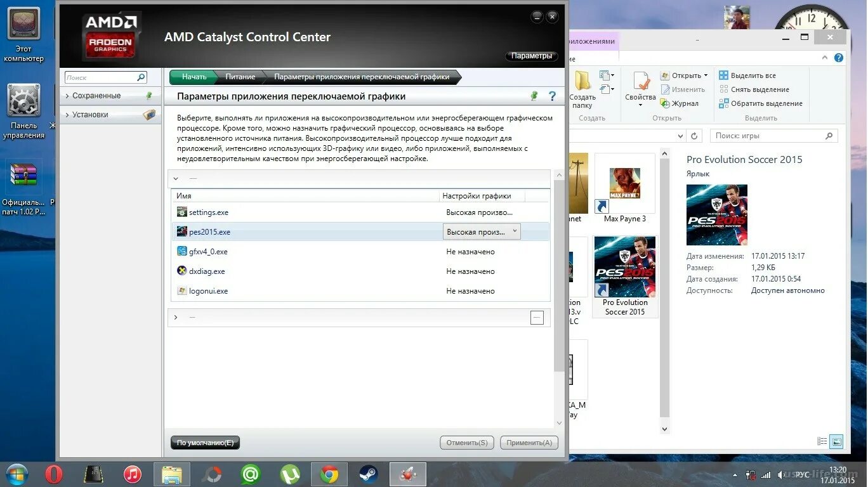This screenshot has width=868, height=487.
Task: Click the dxdiag.exe application icon
Action: point(182,271)
